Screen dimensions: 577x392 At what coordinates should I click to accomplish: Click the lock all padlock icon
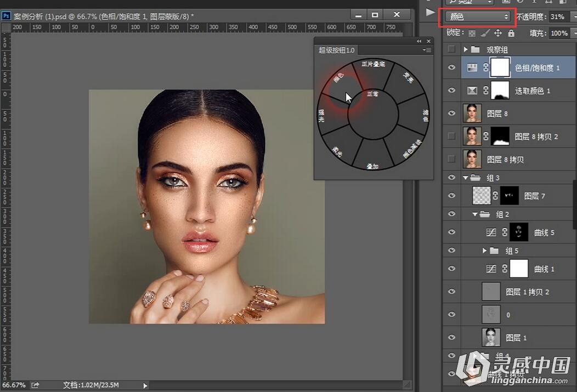[x=511, y=33]
